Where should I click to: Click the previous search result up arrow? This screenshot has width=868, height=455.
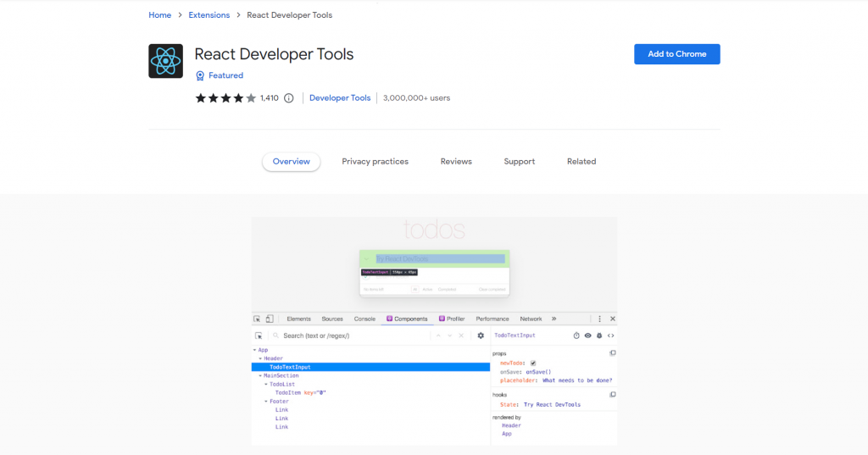click(438, 336)
